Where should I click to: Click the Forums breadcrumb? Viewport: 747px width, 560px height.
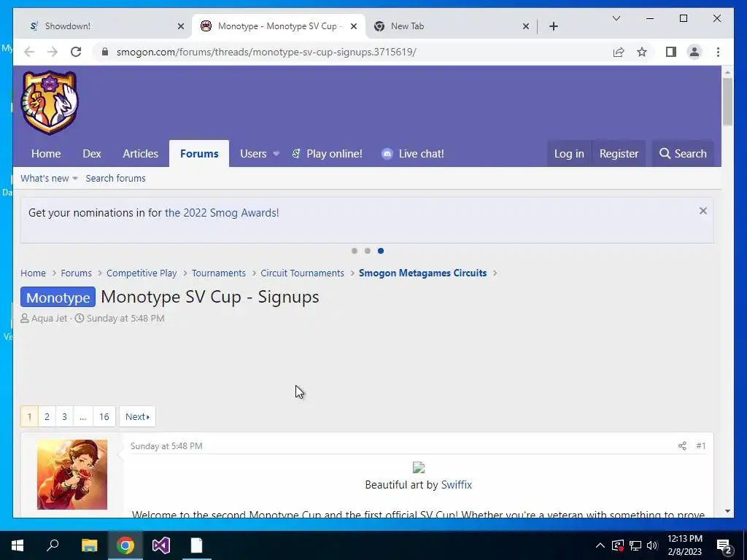coord(76,273)
